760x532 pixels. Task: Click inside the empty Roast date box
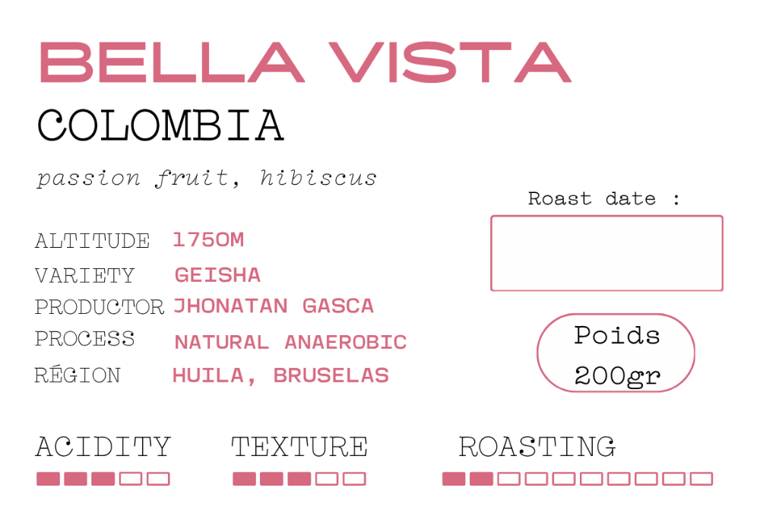pos(606,253)
